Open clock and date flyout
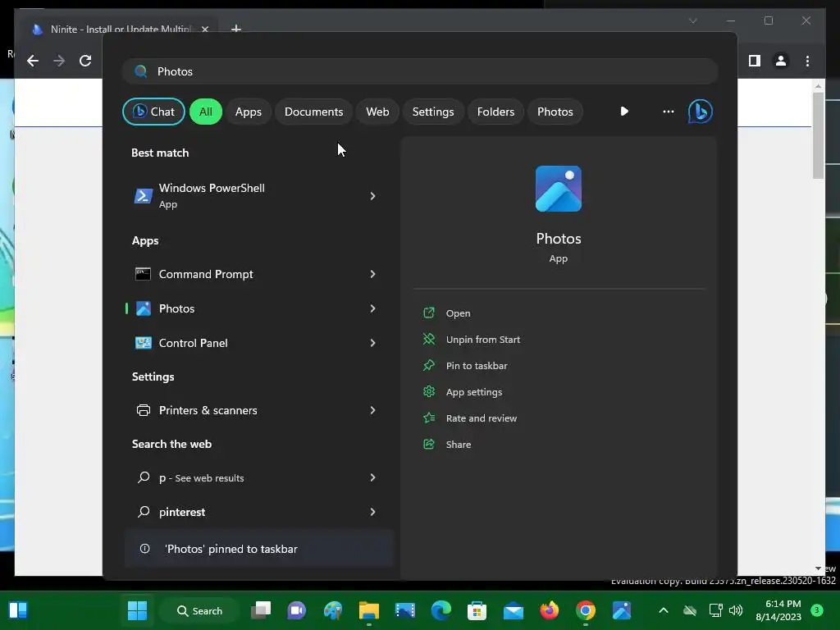840x630 pixels. [x=778, y=610]
